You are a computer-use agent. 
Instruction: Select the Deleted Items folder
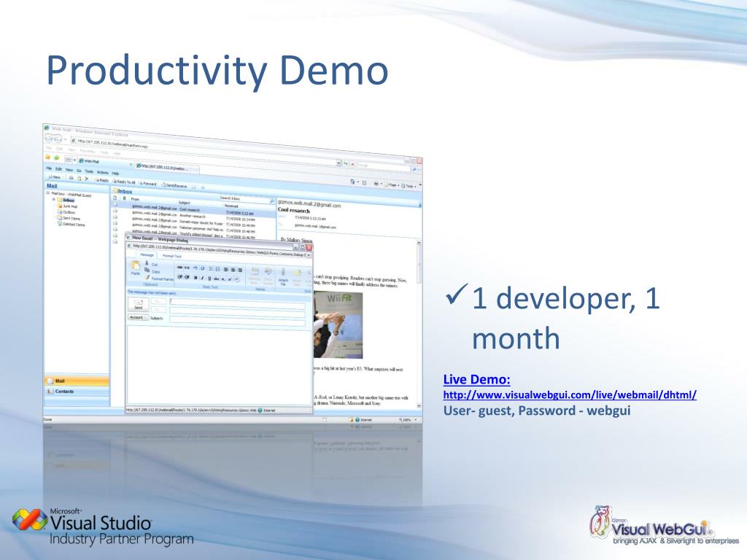(71, 224)
